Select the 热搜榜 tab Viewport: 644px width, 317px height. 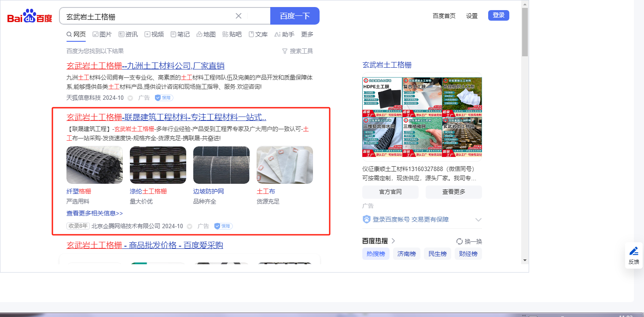point(376,254)
